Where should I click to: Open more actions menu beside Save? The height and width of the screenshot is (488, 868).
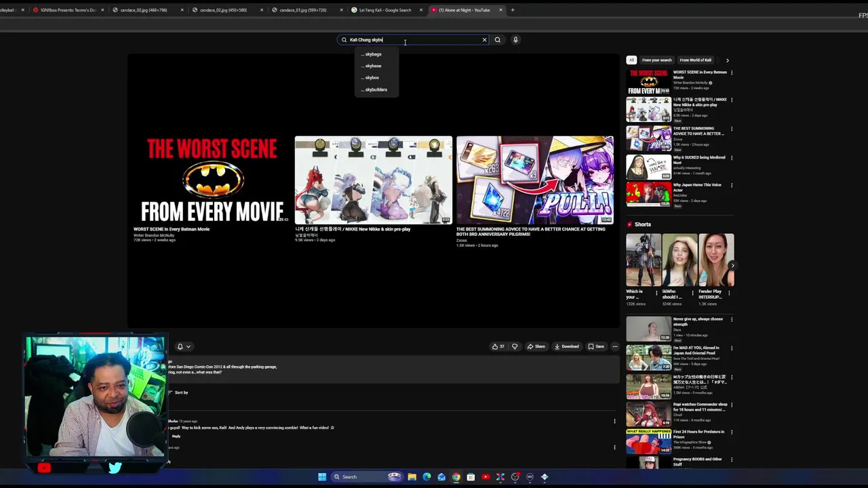click(x=615, y=346)
